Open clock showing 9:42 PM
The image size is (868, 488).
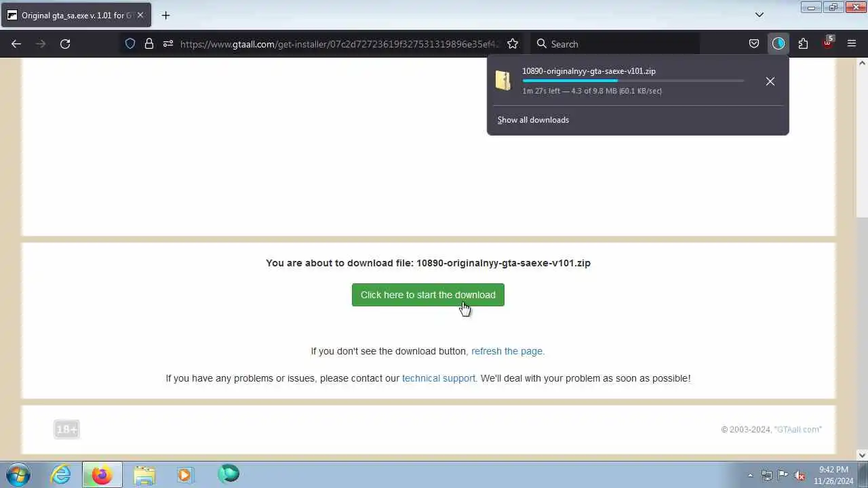pos(833,474)
